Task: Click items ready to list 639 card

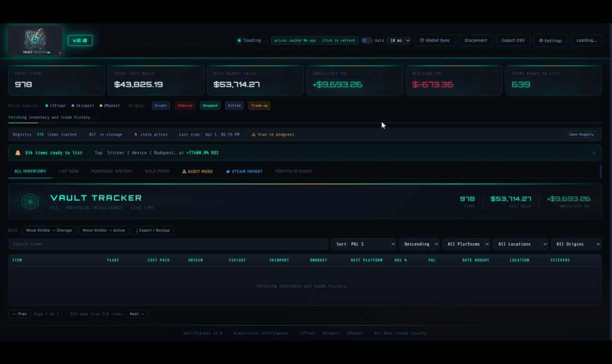Action: click(x=553, y=80)
